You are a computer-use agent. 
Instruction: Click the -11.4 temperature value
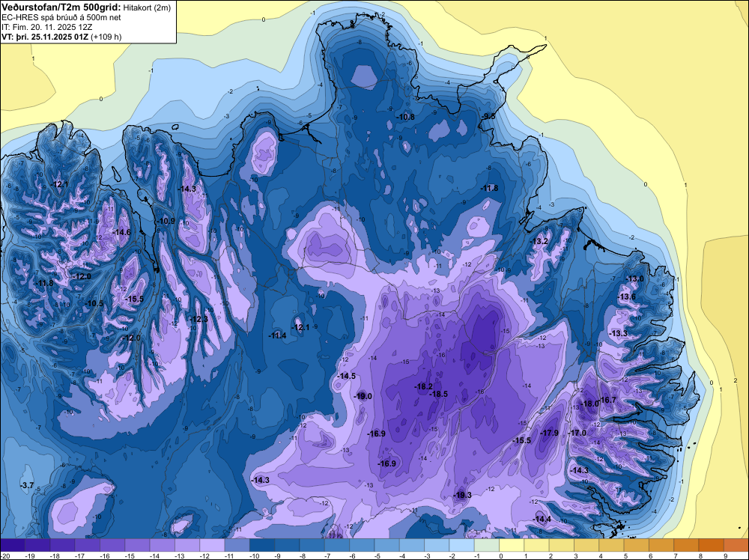(278, 336)
